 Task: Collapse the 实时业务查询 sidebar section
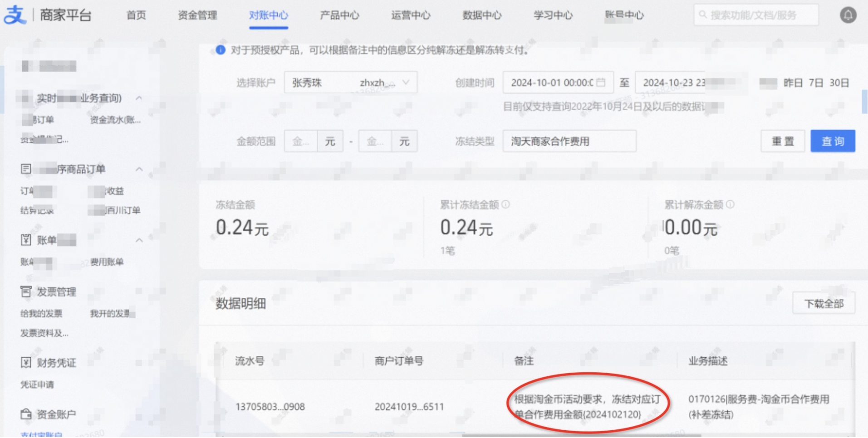139,98
